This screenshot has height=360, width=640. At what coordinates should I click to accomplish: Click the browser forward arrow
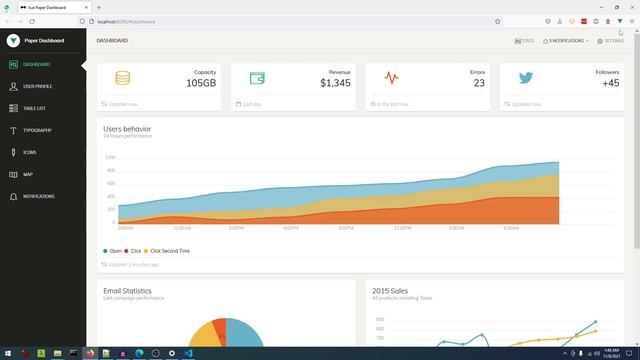[x=20, y=21]
